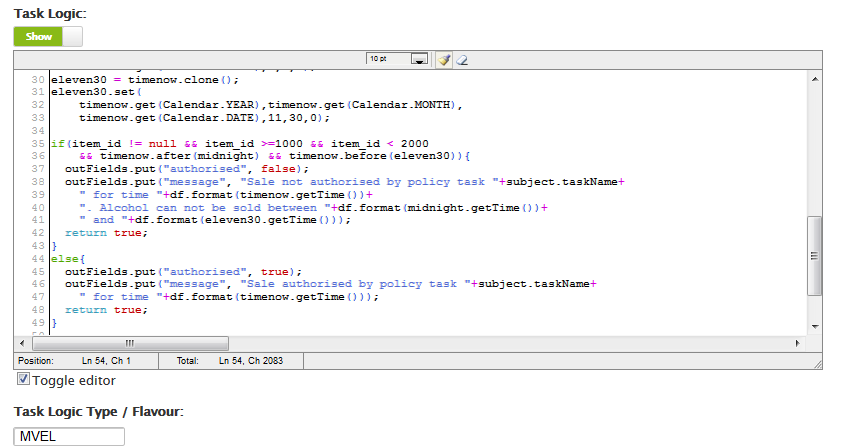This screenshot has height=448, width=843.
Task: Click the syntax highlight brush icon
Action: (x=444, y=60)
